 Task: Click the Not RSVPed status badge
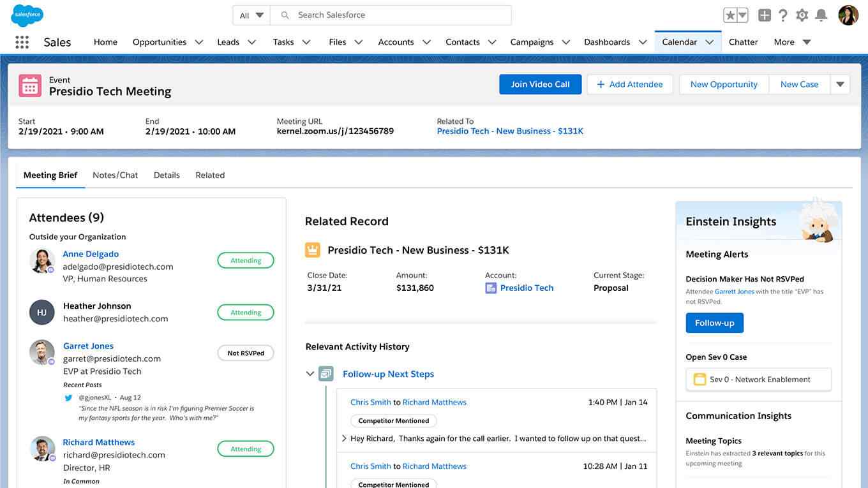coord(246,353)
